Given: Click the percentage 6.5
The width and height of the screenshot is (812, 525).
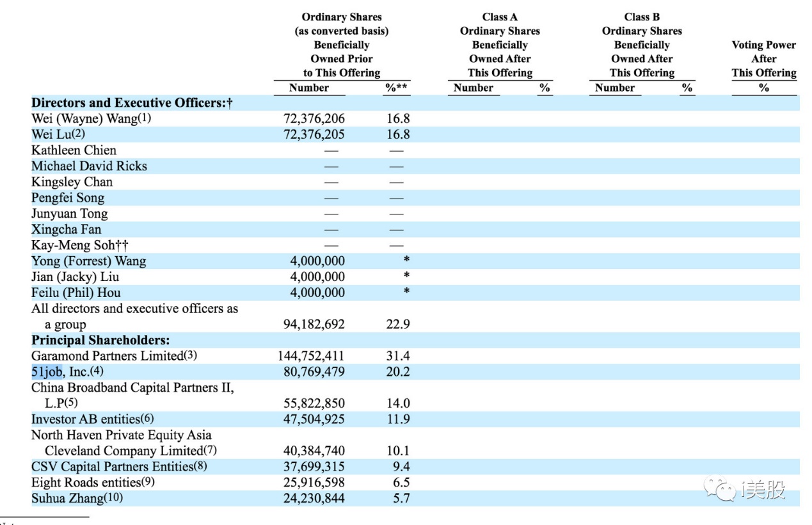Looking at the screenshot, I should pyautogui.click(x=401, y=482).
